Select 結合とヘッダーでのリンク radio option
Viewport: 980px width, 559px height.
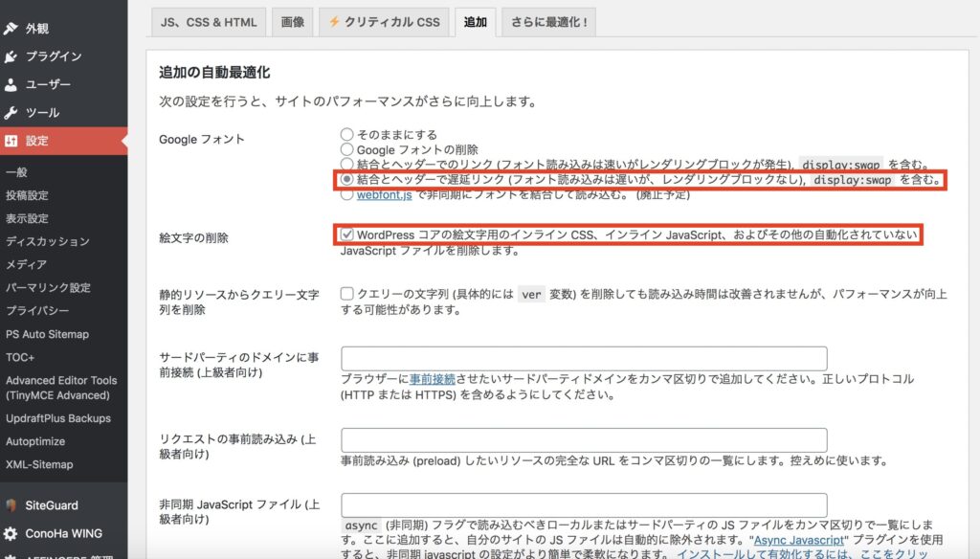point(346,165)
